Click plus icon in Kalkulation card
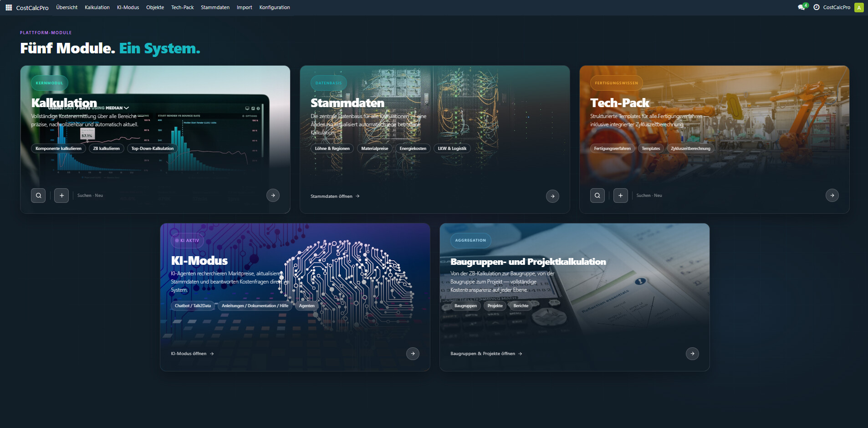Image resolution: width=868 pixels, height=428 pixels. pos(61,196)
